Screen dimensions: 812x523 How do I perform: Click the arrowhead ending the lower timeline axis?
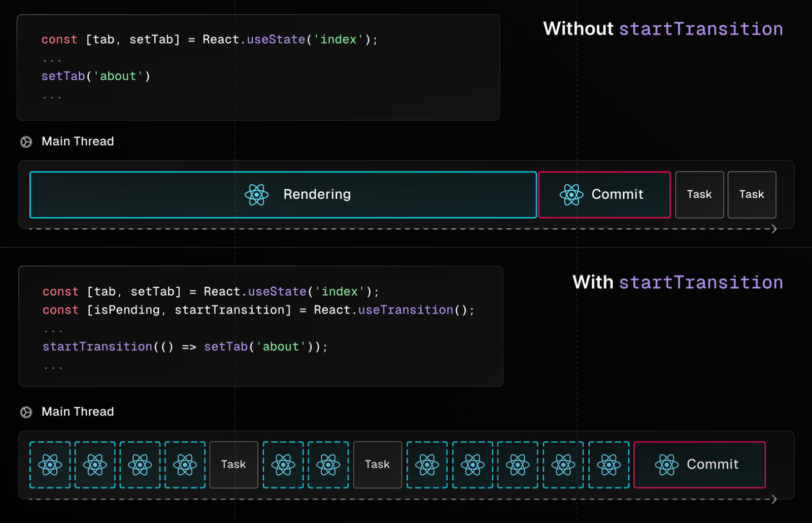coord(774,500)
